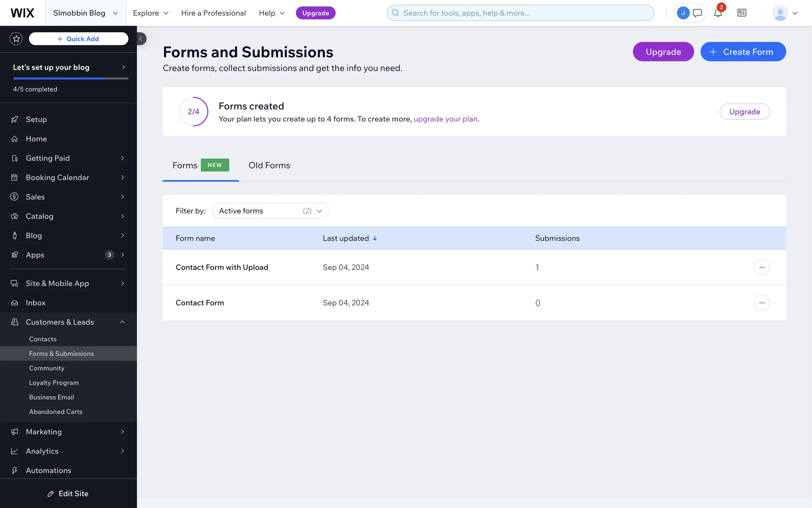The width and height of the screenshot is (812, 508).
Task: Click the news feed icon in header
Action: tap(742, 13)
